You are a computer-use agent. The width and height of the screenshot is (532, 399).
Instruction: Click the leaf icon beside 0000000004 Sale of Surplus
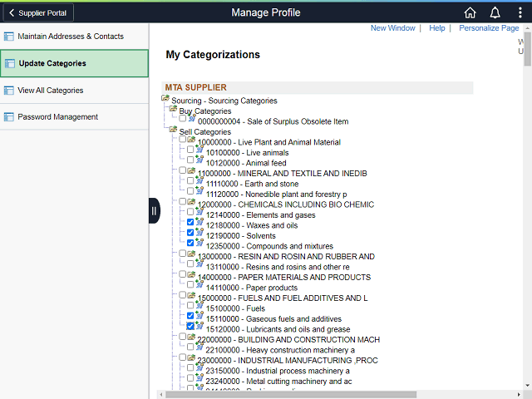click(x=192, y=118)
